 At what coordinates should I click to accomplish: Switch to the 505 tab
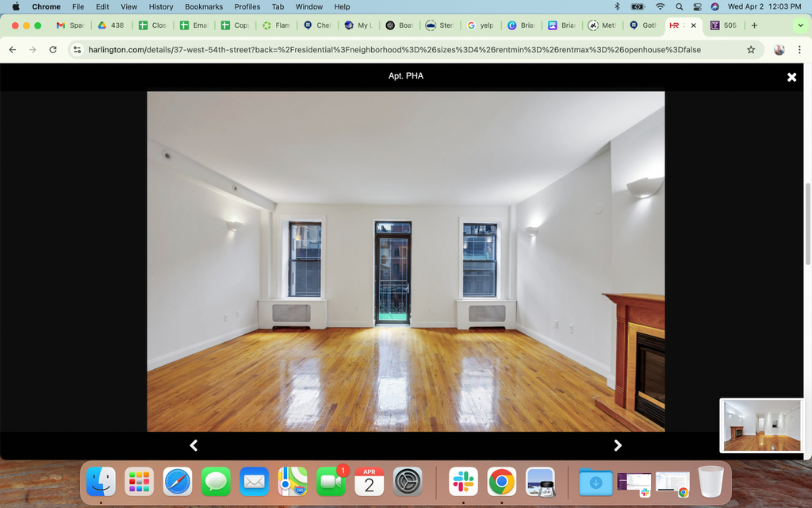[724, 25]
